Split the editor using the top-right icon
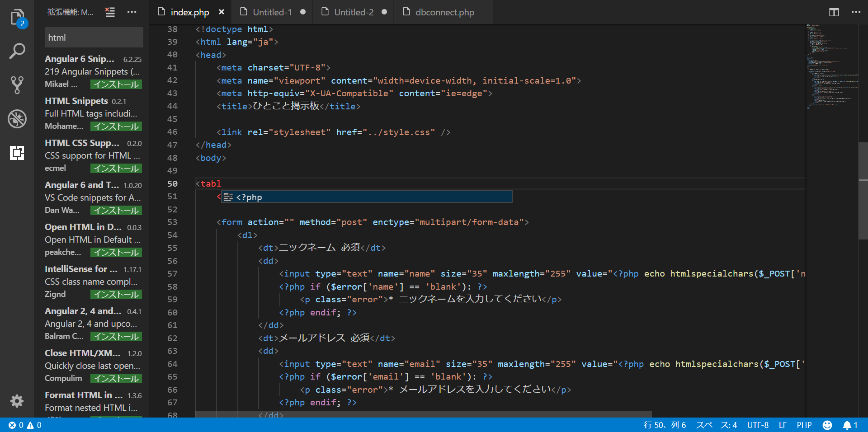Screen dimensions: 868x432 point(834,12)
